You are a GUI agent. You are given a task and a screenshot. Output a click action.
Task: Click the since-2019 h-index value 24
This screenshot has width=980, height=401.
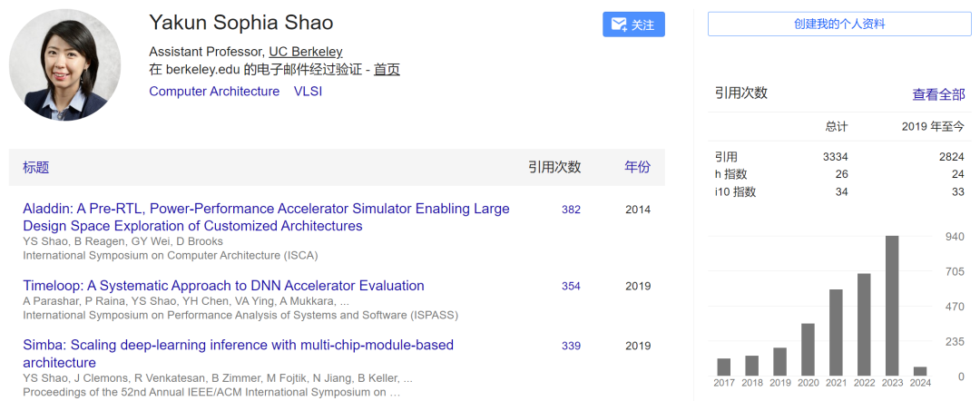[x=958, y=174]
